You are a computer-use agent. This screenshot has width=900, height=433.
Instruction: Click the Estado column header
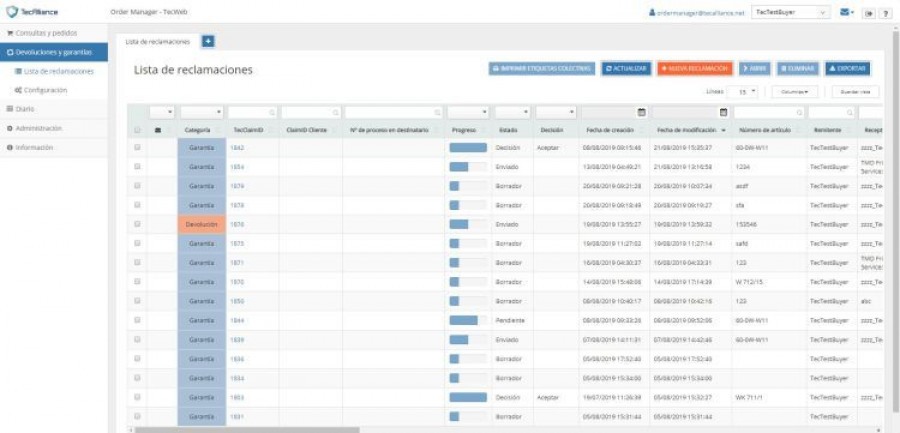click(x=508, y=130)
